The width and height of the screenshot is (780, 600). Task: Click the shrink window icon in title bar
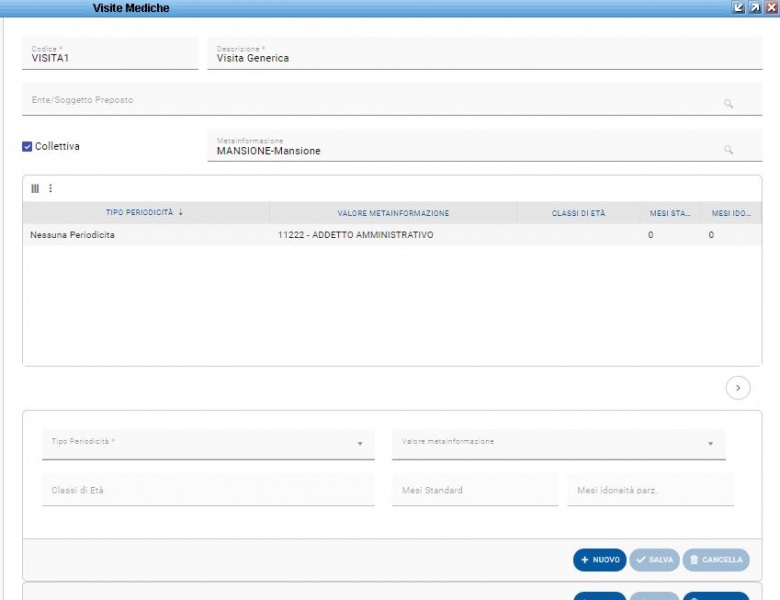739,8
